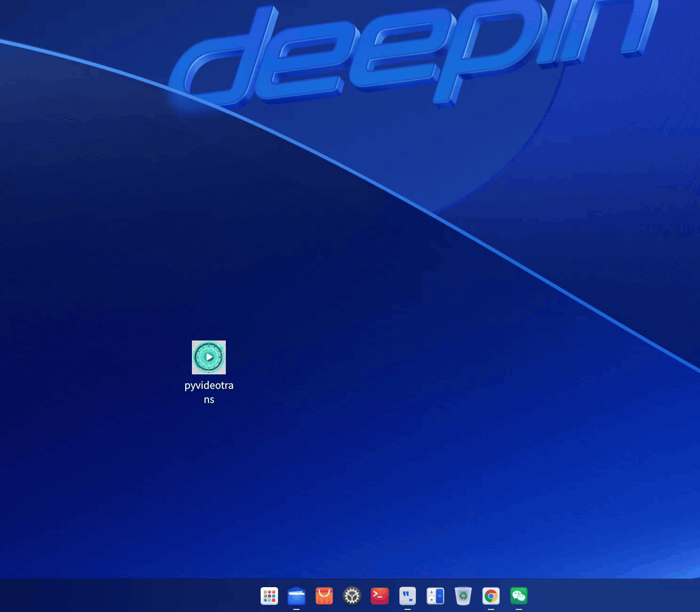Image resolution: width=700 pixels, height=612 pixels.
Task: Switch to Google Chrome in dock
Action: click(491, 596)
